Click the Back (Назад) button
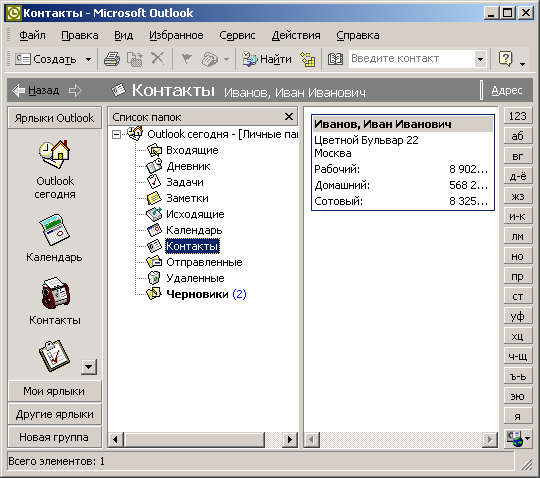This screenshot has height=478, width=540. [x=36, y=91]
